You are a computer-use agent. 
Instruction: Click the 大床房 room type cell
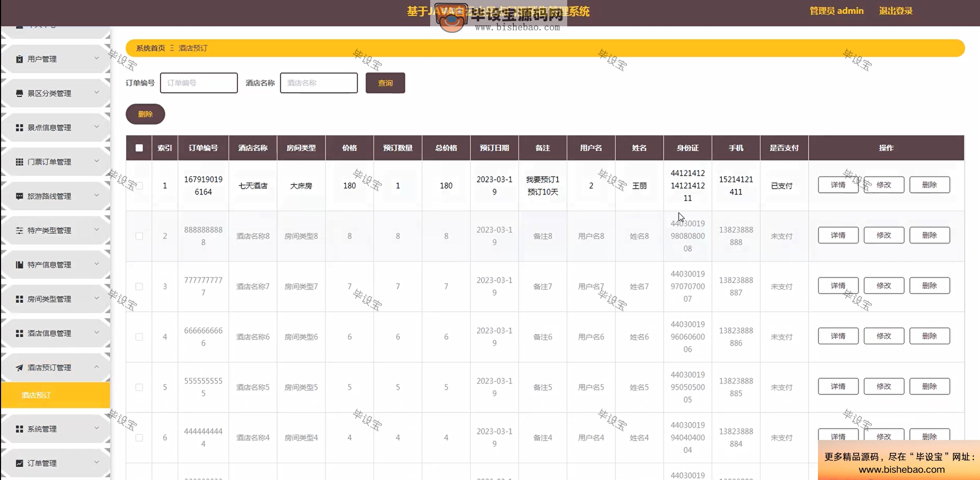301,186
